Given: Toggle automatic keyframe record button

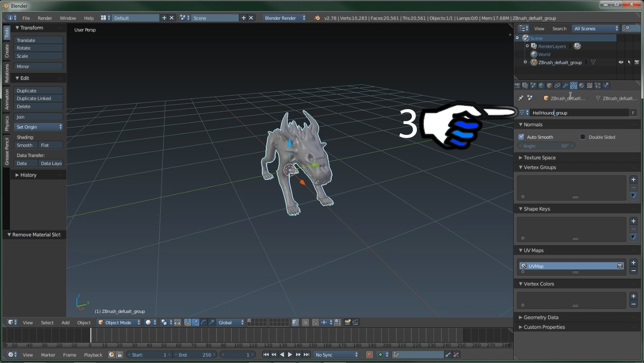Looking at the screenshot, I should click(x=370, y=355).
